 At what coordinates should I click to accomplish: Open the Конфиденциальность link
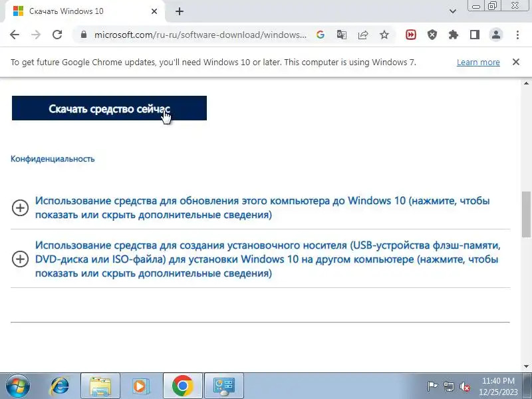pos(53,159)
